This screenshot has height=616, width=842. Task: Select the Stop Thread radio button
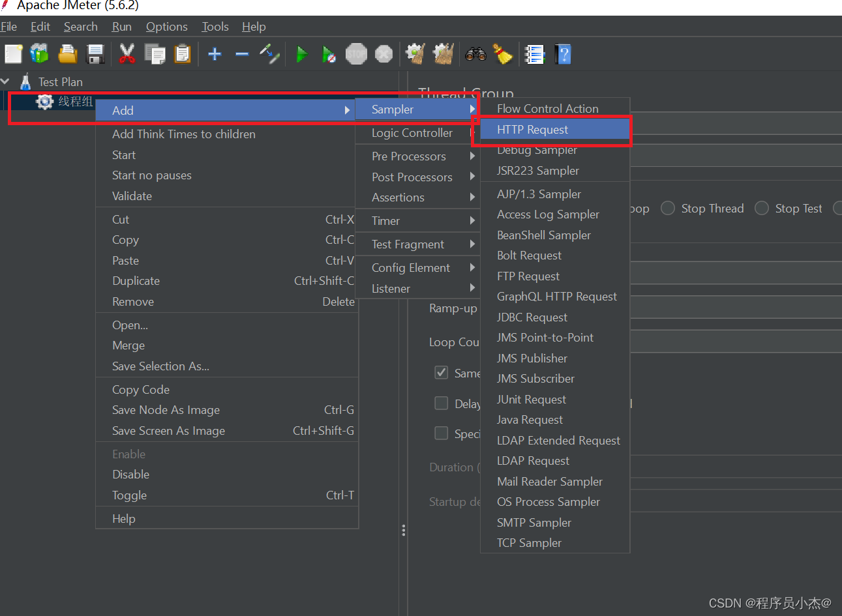[668, 208]
